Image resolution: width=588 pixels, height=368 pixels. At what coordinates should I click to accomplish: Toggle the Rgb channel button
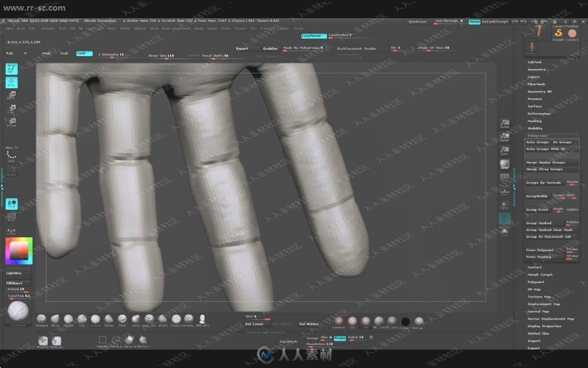pos(9,53)
